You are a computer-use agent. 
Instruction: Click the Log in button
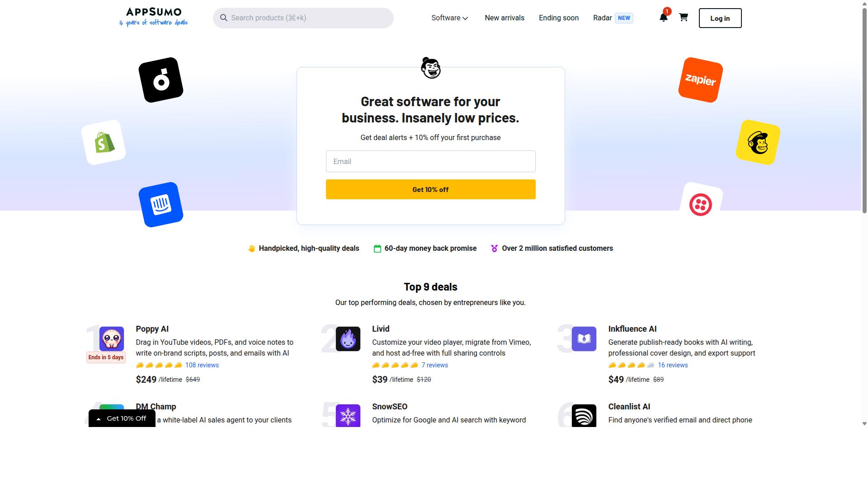coord(720,18)
